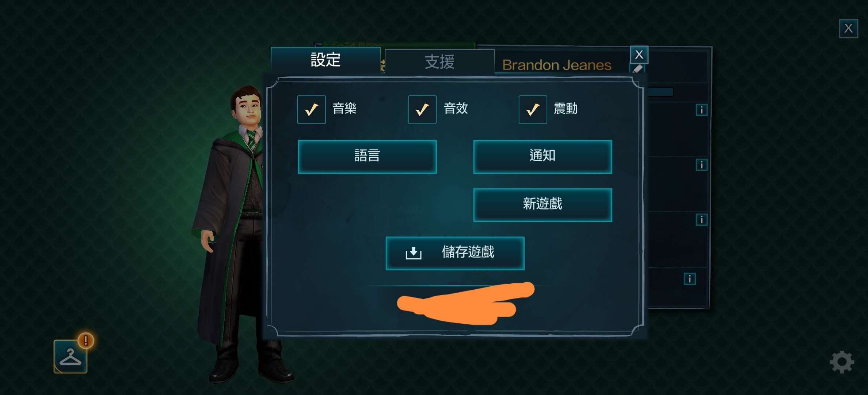Switch to the 支援 support tab
The height and width of the screenshot is (395, 868).
(x=440, y=62)
